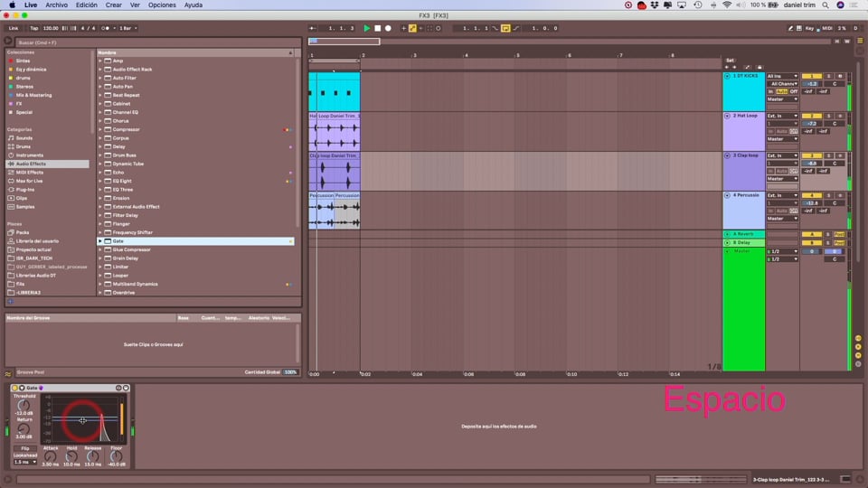Viewport: 868px width, 488px height.
Task: Toggle track 4 Percussion activator
Action: pos(812,196)
